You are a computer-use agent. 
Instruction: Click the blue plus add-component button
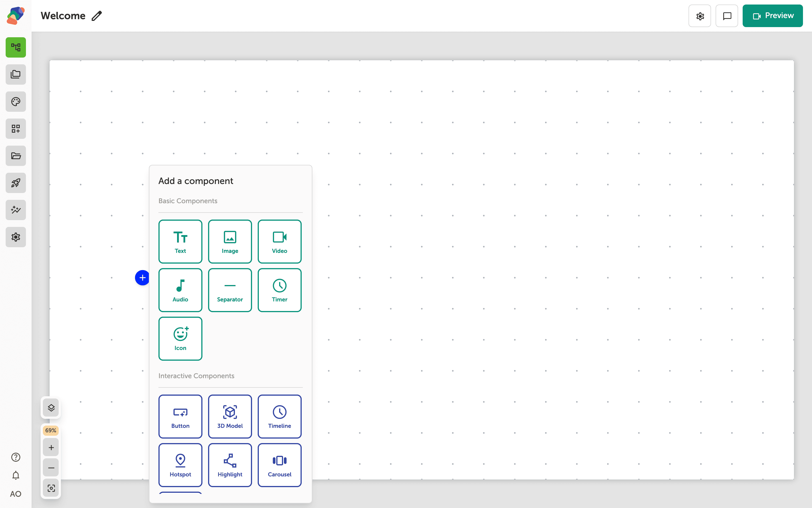[142, 278]
